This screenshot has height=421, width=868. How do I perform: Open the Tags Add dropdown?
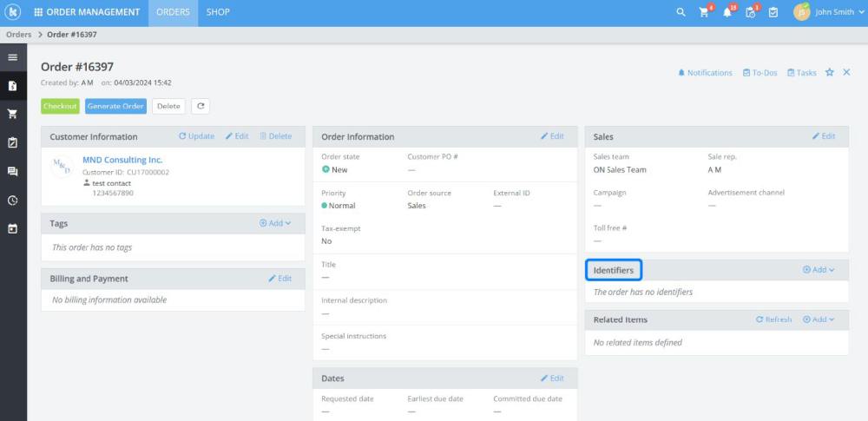coord(275,223)
